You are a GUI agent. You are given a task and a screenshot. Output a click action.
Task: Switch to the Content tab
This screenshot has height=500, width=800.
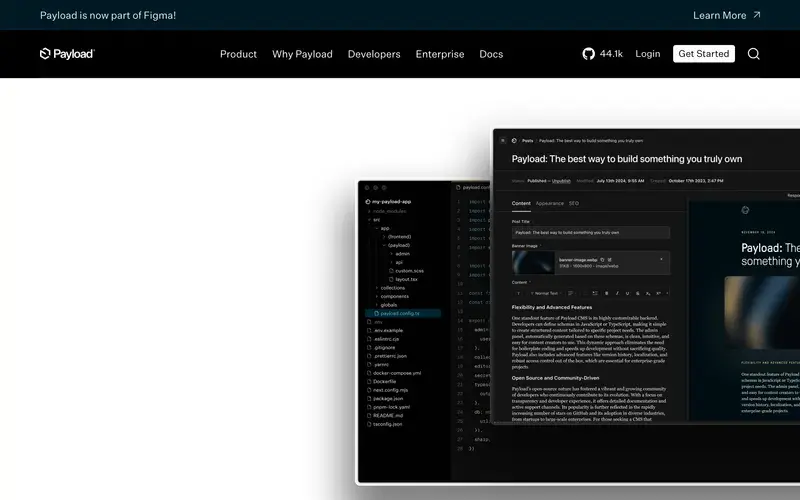coord(521,203)
